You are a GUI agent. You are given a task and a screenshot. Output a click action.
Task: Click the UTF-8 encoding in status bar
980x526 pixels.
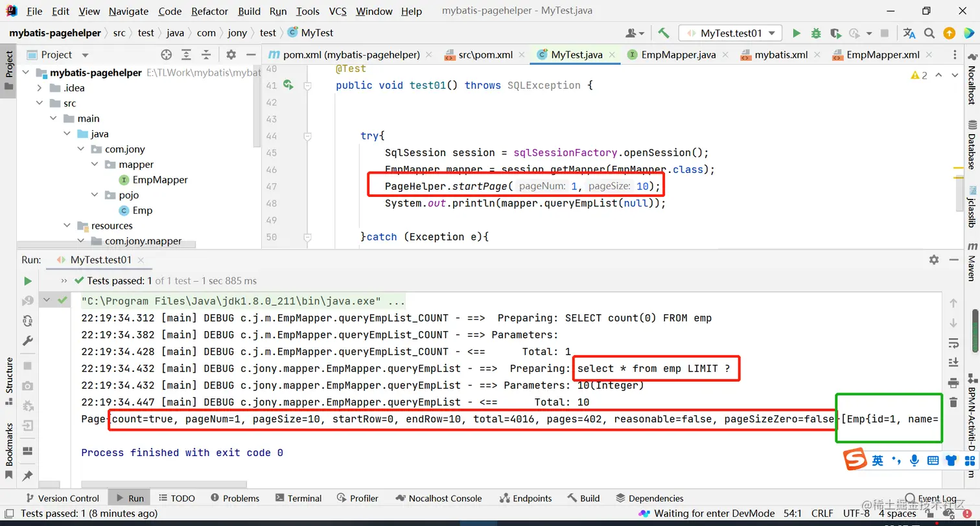point(856,514)
